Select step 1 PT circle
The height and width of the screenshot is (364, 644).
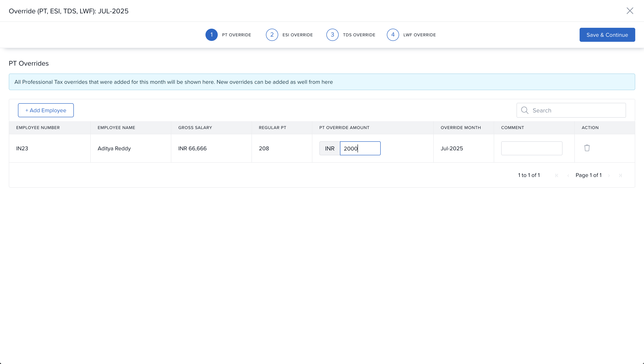point(211,35)
